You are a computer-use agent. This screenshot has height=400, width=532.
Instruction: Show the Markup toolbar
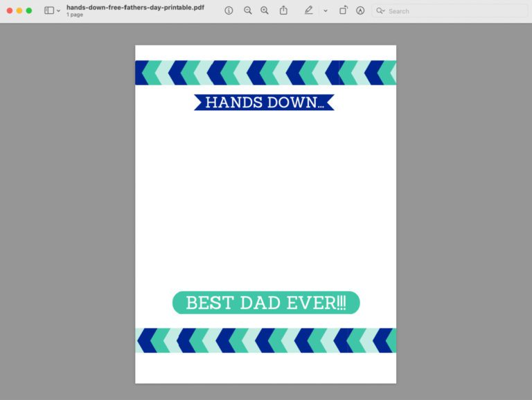click(x=360, y=10)
